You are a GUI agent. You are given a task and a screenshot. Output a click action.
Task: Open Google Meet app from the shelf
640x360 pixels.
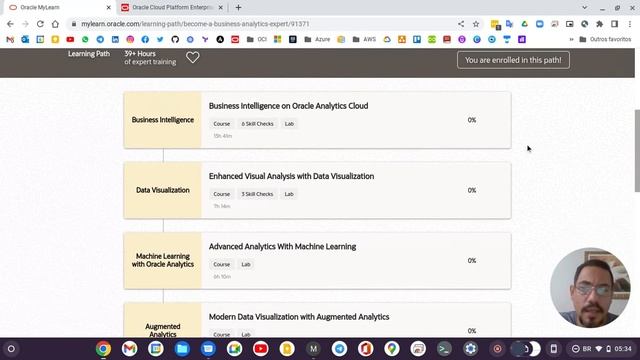pyautogui.click(x=234, y=349)
